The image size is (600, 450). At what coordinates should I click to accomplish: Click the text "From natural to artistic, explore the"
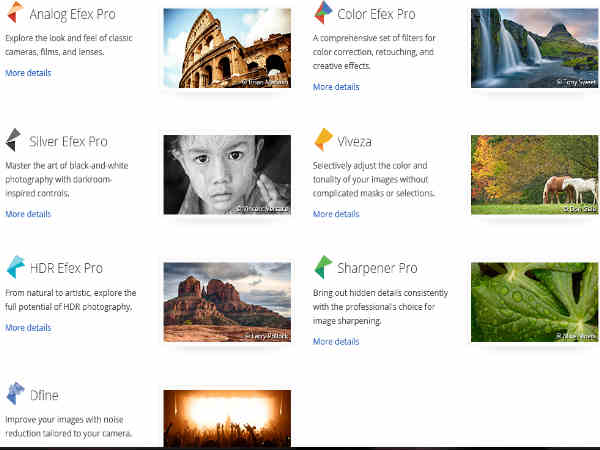[71, 293]
